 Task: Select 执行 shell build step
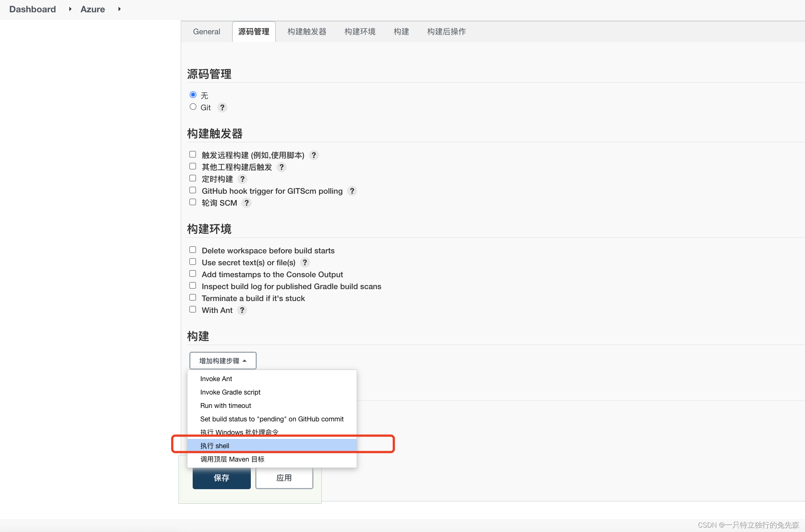pyautogui.click(x=272, y=446)
